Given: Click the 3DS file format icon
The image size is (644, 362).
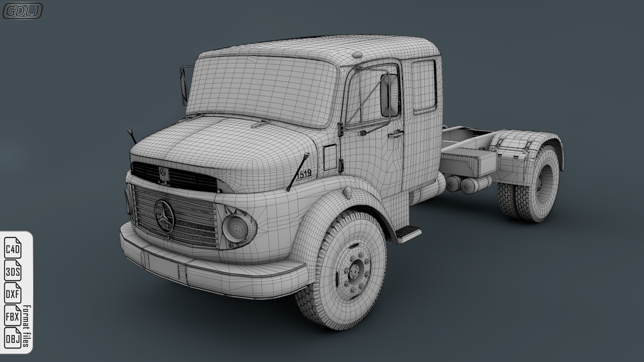Looking at the screenshot, I should [x=13, y=270].
